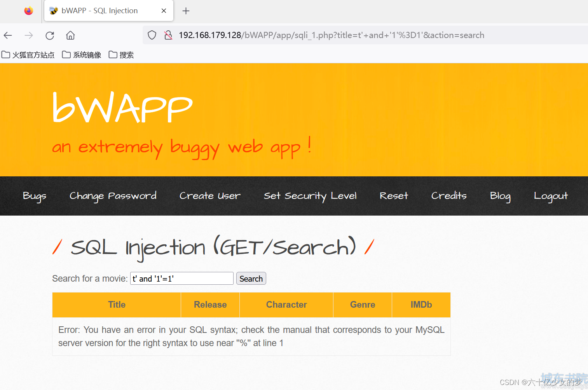Click 'an extremely buggy web app' tagline
The width and height of the screenshot is (588, 390).
[x=182, y=148]
